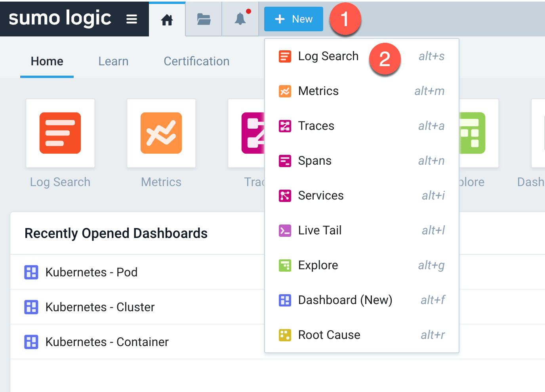Screen dimensions: 545x392
Task: Select Traces in the New menu
Action: coord(316,126)
